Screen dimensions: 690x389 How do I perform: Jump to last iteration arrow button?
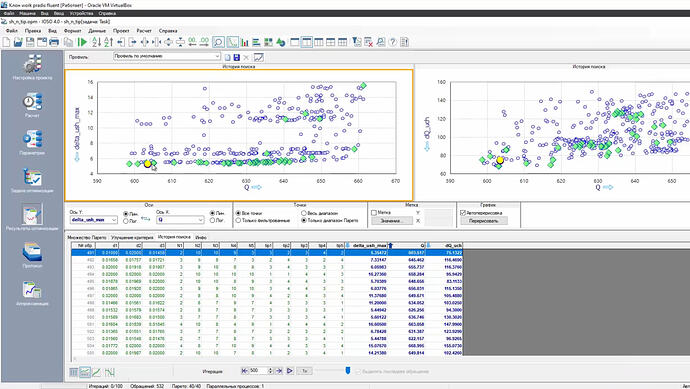click(279, 371)
